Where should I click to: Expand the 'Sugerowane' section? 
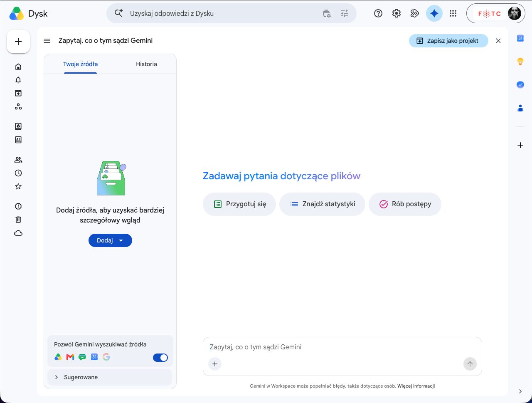[x=110, y=377]
